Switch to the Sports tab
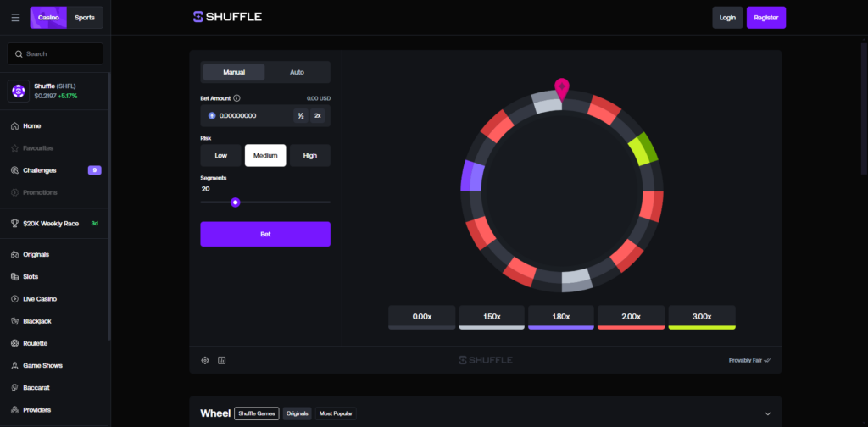 [x=85, y=18]
